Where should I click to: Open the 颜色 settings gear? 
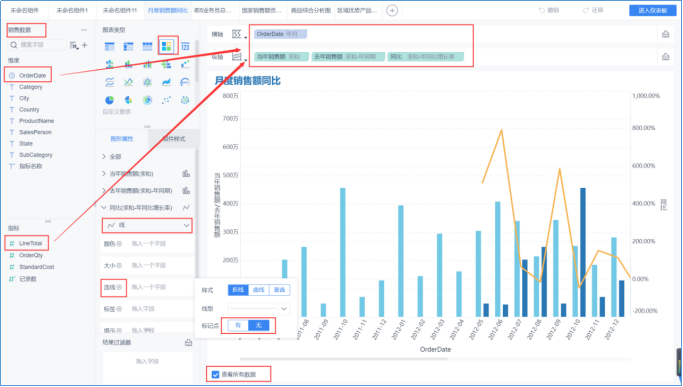click(x=119, y=244)
